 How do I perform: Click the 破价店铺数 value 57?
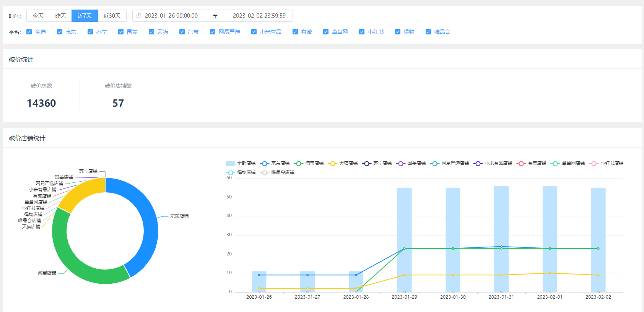click(x=118, y=103)
